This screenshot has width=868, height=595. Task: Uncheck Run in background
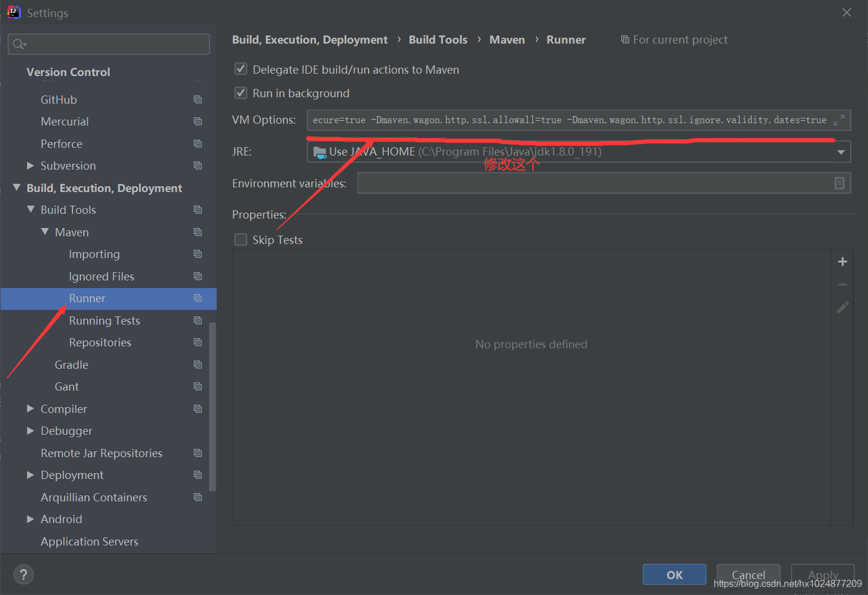coord(241,92)
